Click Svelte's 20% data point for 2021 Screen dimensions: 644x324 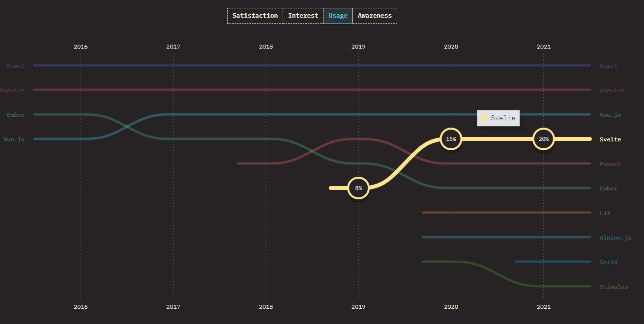tap(543, 139)
